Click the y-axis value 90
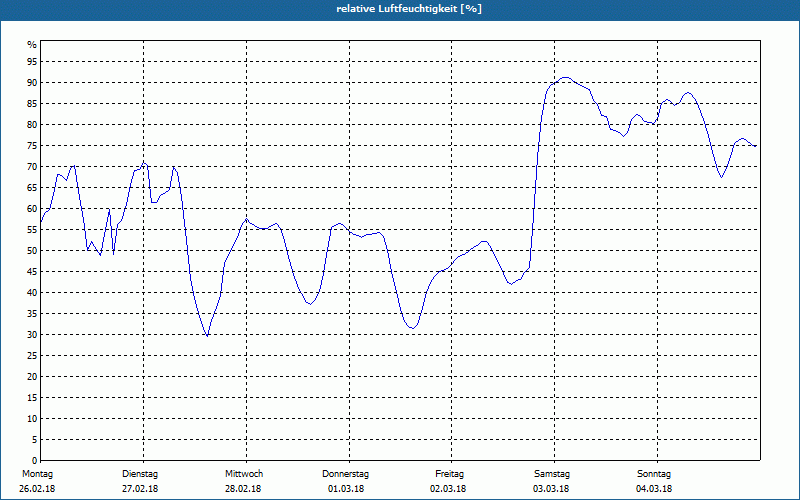Image resolution: width=800 pixels, height=500 pixels. coord(32,83)
